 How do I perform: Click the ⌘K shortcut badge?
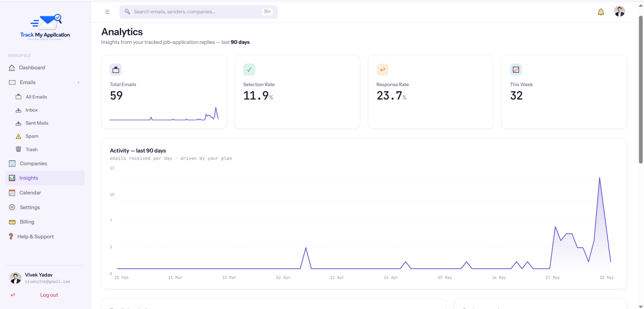267,12
